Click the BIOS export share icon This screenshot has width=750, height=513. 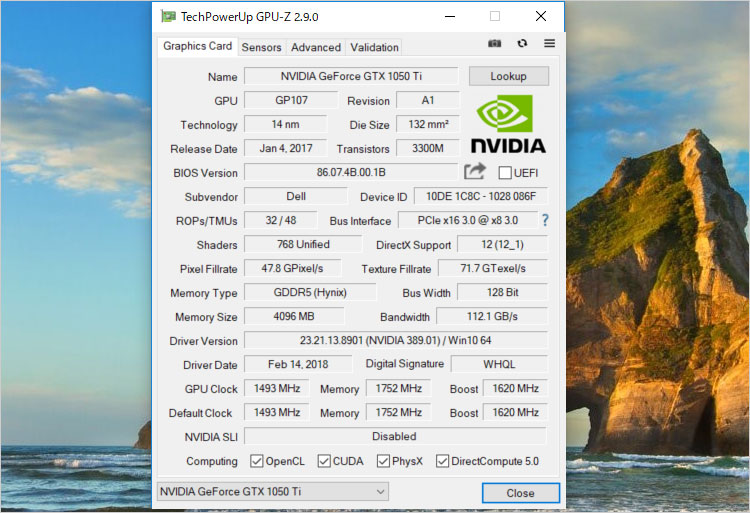pos(475,171)
